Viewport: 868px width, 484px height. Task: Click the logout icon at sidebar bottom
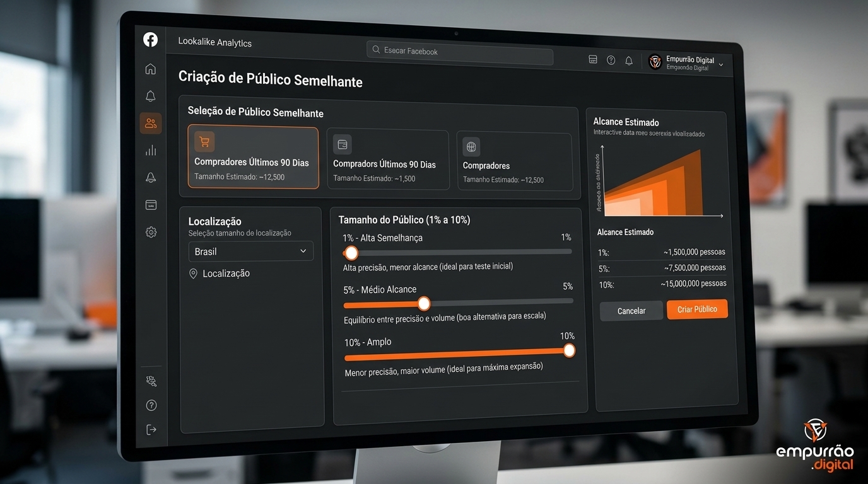pyautogui.click(x=151, y=429)
